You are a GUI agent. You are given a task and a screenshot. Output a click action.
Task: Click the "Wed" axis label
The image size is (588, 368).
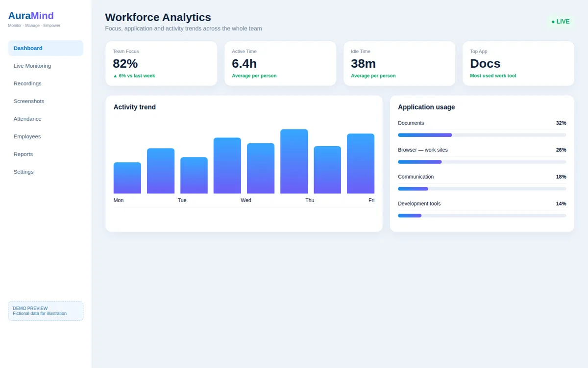point(246,200)
